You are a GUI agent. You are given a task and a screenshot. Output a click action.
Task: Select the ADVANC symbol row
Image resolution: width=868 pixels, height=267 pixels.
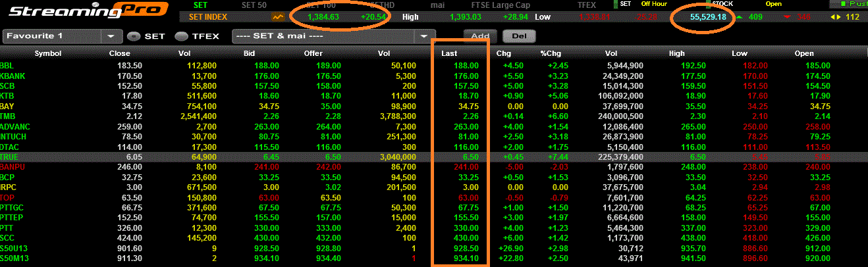[x=434, y=126]
